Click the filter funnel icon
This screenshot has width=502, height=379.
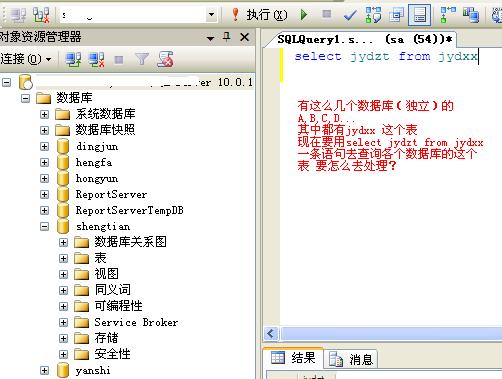click(x=142, y=59)
